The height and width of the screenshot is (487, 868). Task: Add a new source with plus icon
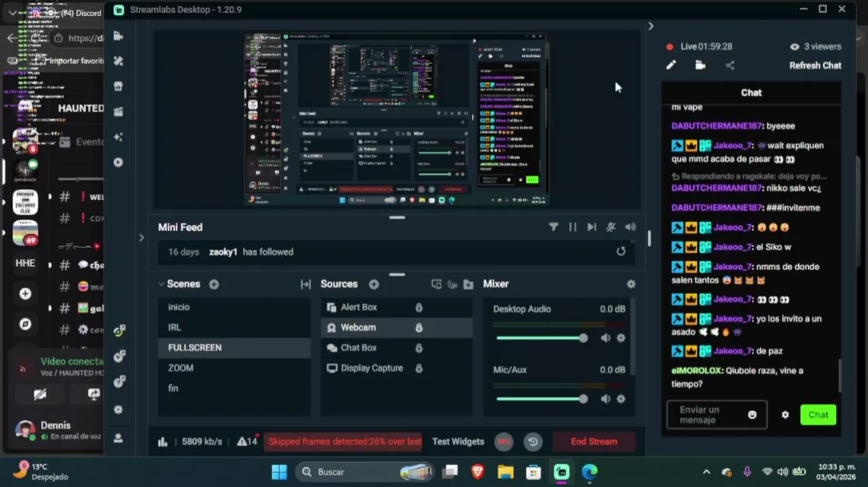(x=374, y=284)
